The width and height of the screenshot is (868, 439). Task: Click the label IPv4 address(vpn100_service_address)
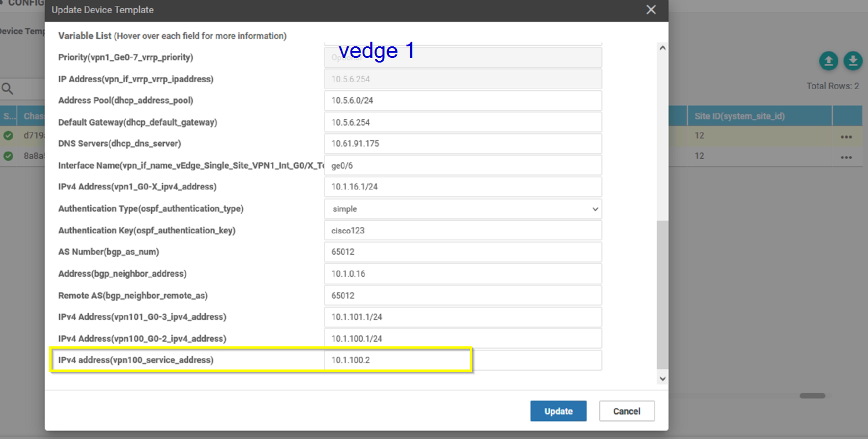[x=136, y=360]
